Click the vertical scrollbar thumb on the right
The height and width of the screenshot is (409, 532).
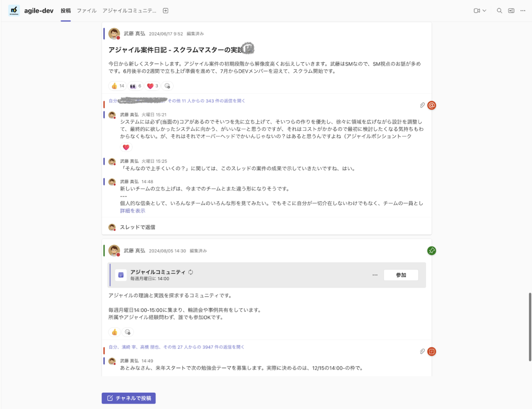pos(530,326)
